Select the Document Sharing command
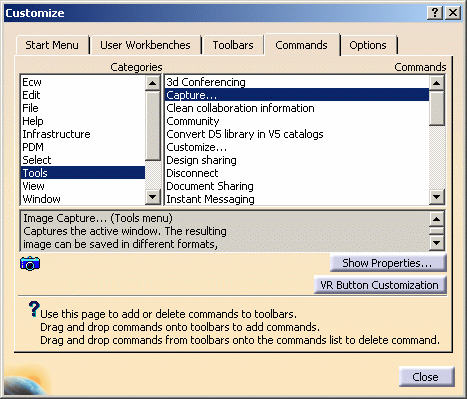The height and width of the screenshot is (399, 467). tap(297, 186)
